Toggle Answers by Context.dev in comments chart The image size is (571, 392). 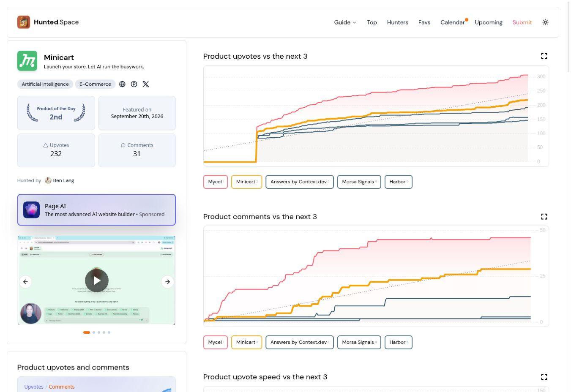(300, 343)
